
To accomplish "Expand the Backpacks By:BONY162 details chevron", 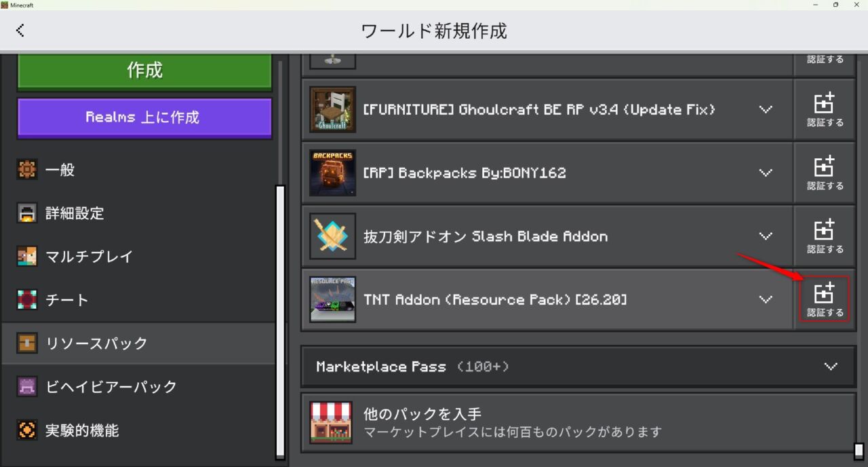I will pos(766,172).
